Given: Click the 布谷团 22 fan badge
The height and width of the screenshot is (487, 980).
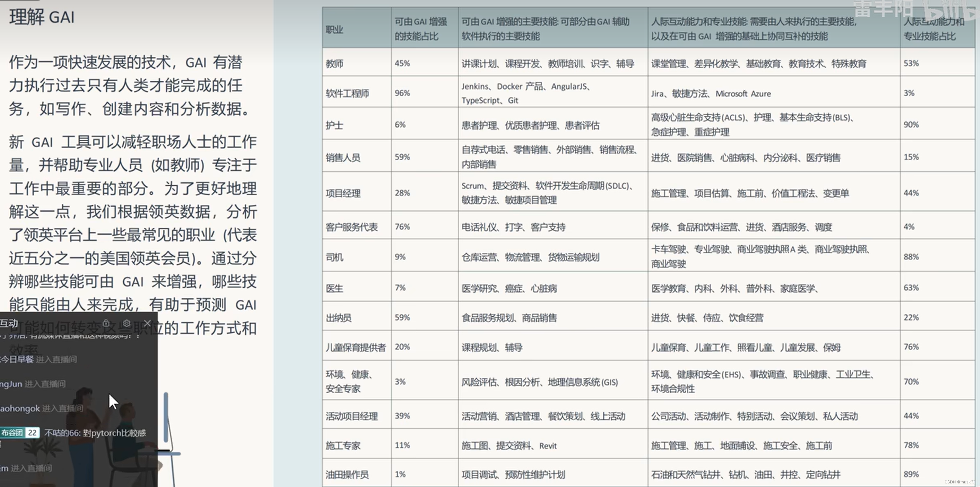Looking at the screenshot, I should 19,432.
